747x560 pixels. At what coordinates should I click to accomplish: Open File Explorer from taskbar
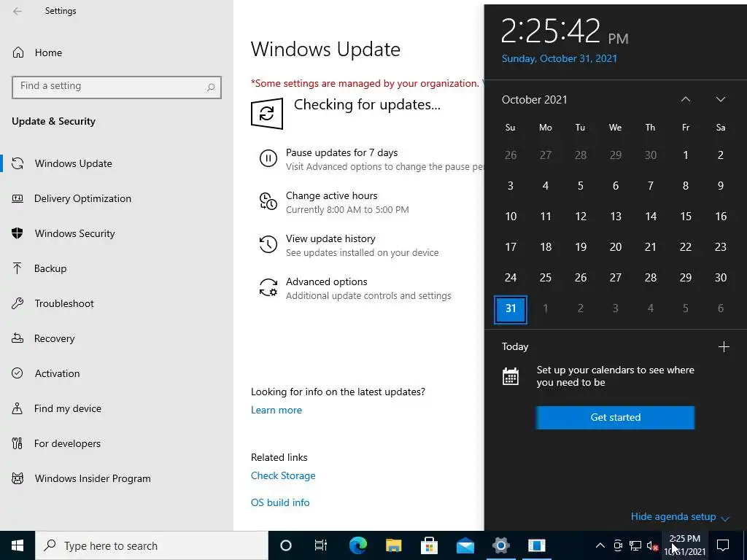pos(393,545)
